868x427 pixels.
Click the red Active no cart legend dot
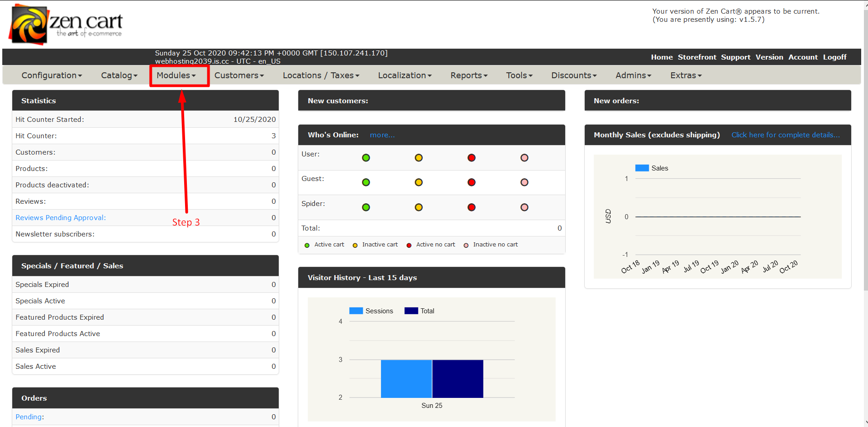coord(409,245)
